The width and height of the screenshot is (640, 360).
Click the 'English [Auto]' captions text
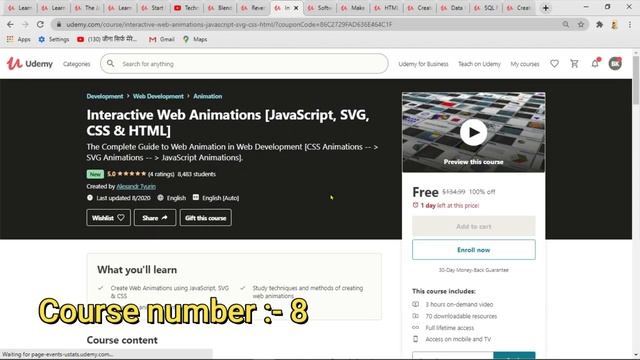(220, 198)
